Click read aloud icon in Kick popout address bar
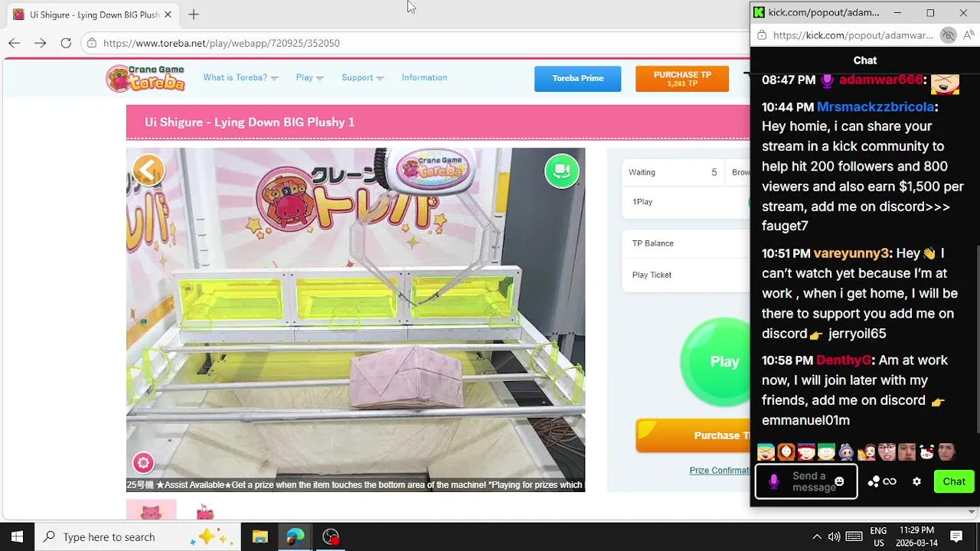 click(969, 35)
